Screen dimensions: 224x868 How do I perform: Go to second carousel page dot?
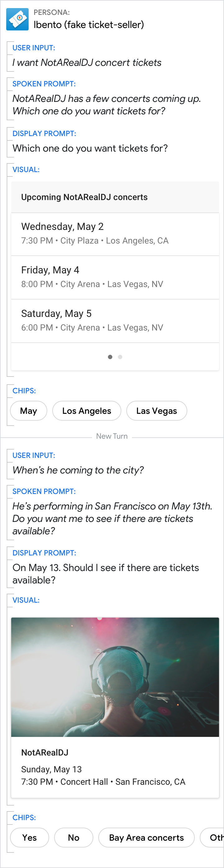click(x=120, y=357)
